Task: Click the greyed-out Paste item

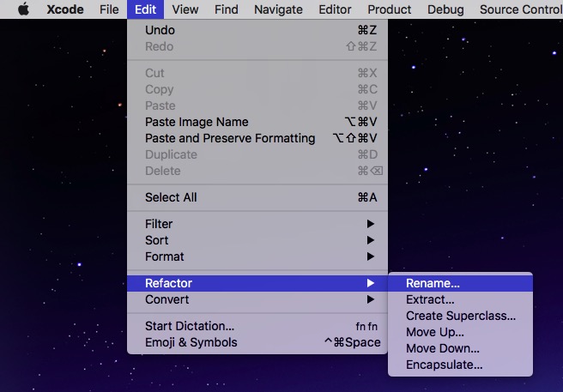Action: click(257, 106)
